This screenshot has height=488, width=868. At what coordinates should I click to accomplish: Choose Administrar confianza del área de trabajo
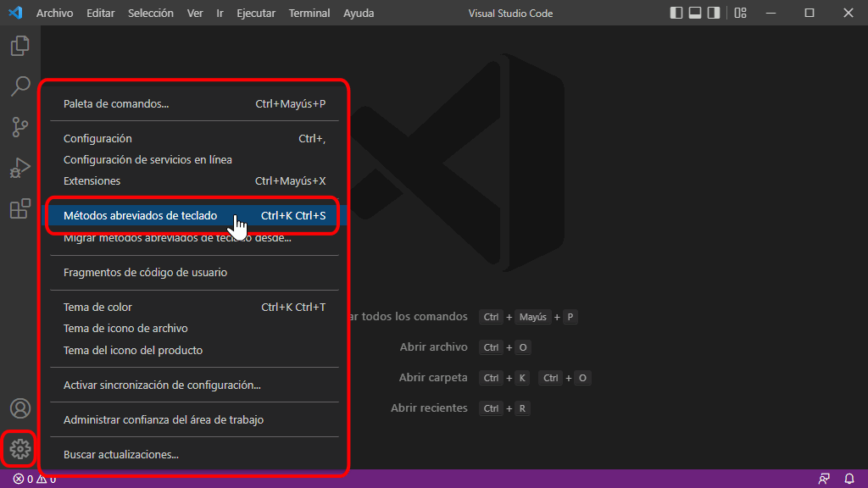point(194,420)
